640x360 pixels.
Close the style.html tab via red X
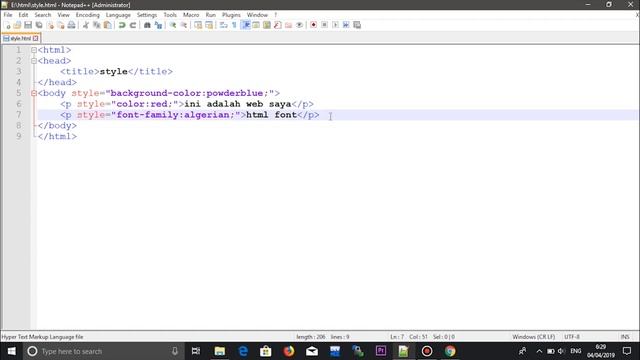36,38
